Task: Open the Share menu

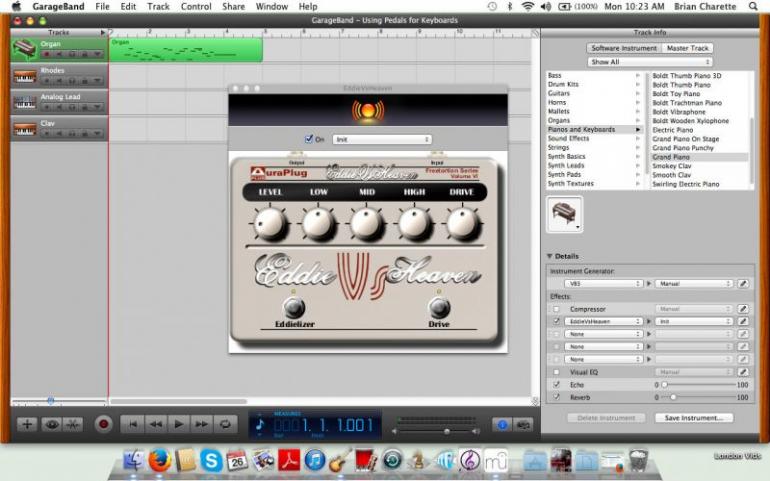Action: [233, 6]
